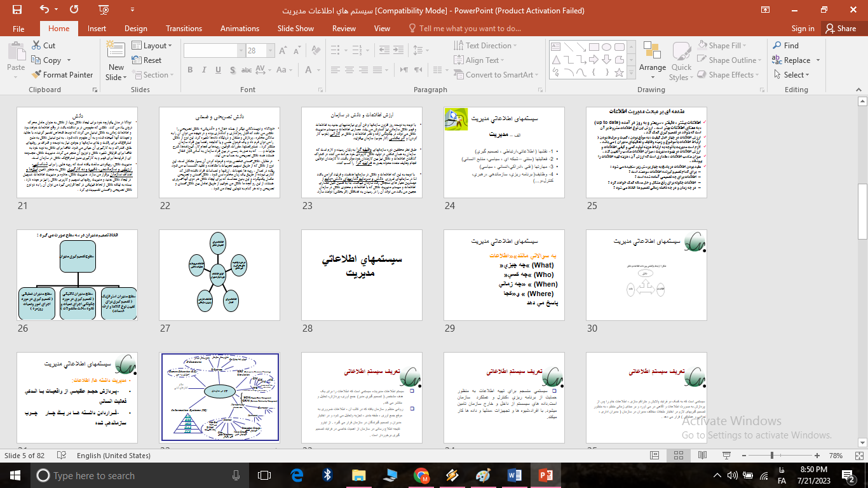This screenshot has height=488, width=868.
Task: Fit slide to window from status bar
Action: pyautogui.click(x=858, y=456)
